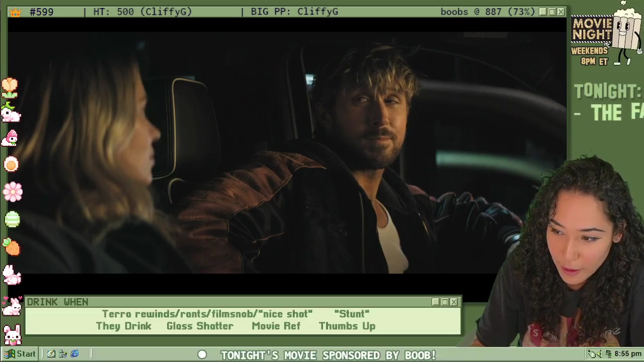Click the "TONIGHT'S MOVIE SPONSORED BY BOOB!" ticker
This screenshot has width=644, height=362.
pos(328,355)
